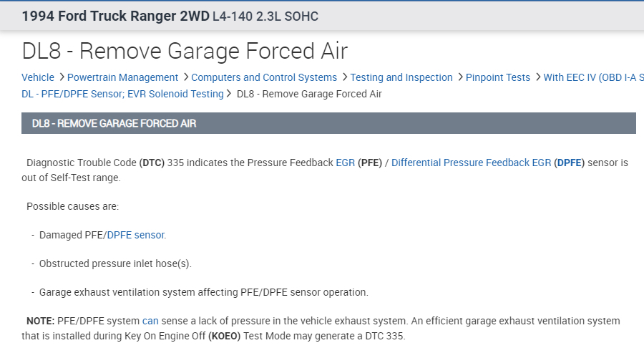Open Computers and Control Systems breadcrumb
The image size is (644, 353).
(x=264, y=77)
